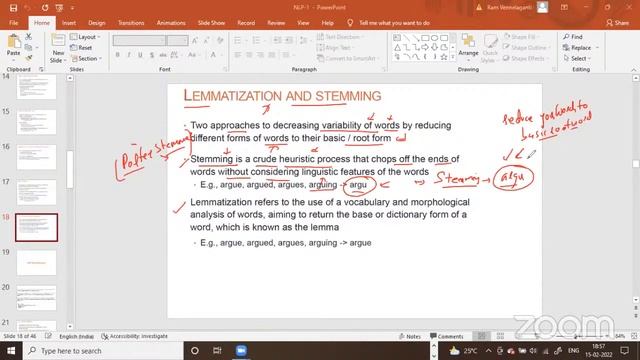Viewport: 640px width, 360px height.
Task: Open the Windows Start menu
Action: tap(11, 351)
